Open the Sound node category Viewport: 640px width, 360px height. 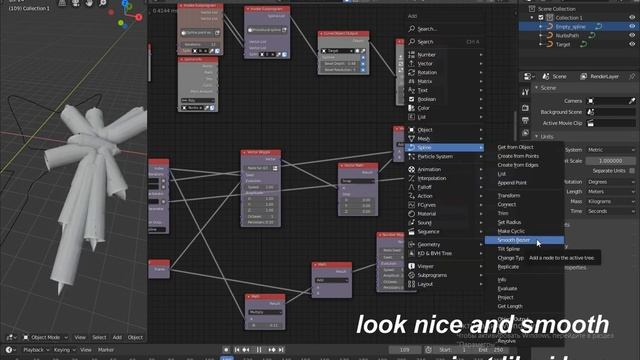445,223
